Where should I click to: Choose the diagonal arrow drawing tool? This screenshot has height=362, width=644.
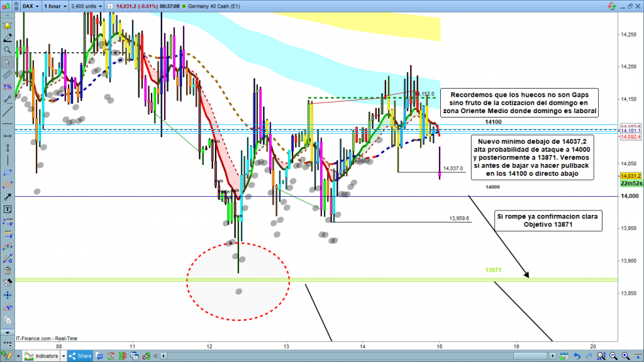pos(7,197)
